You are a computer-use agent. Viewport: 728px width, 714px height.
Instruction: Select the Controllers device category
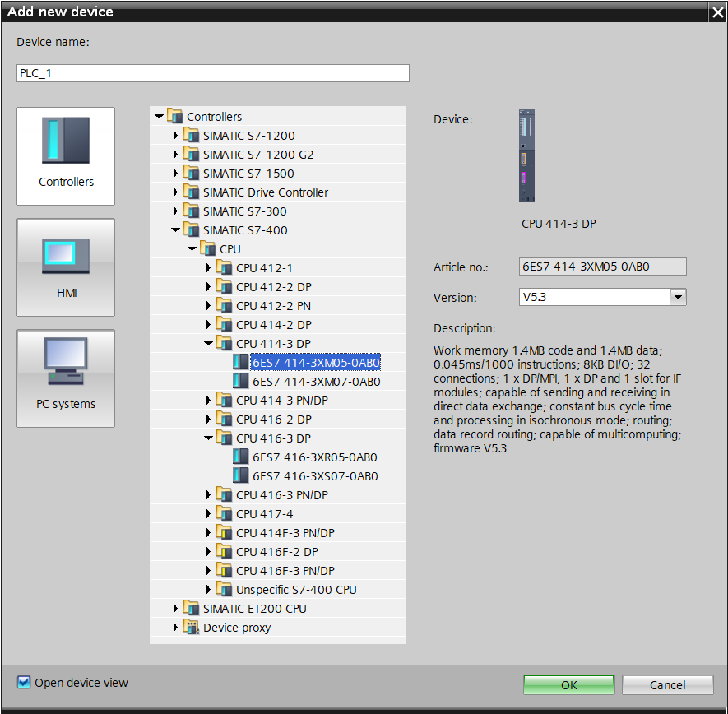[66, 156]
